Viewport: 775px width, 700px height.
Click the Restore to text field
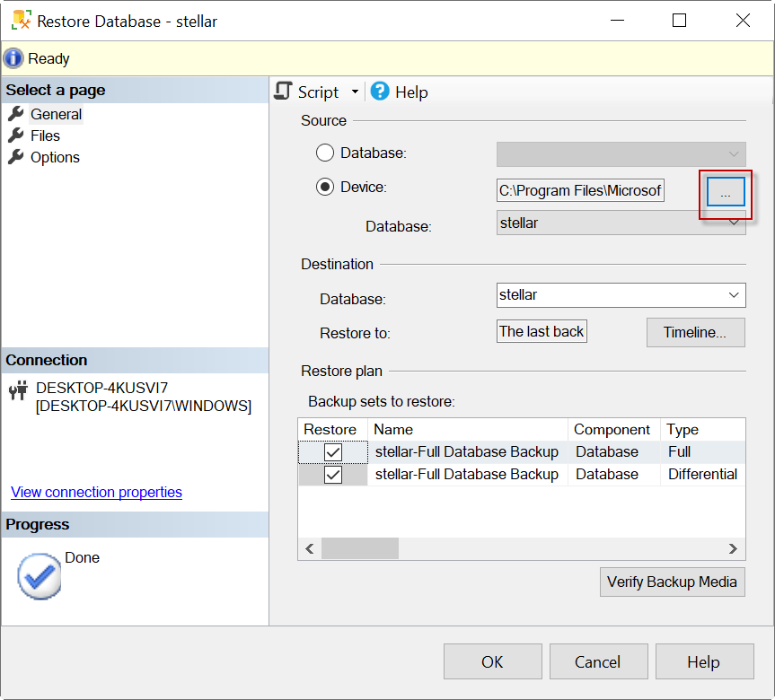[542, 331]
